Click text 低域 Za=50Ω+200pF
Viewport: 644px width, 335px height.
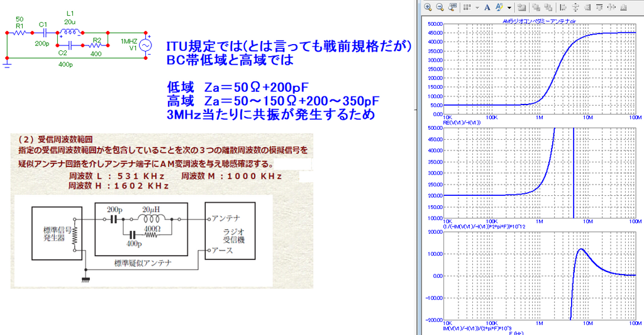(237, 87)
